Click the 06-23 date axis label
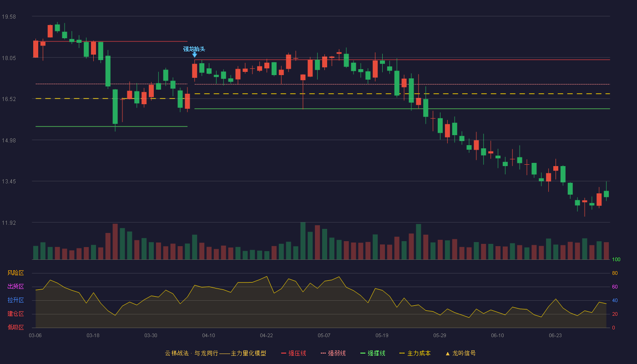This screenshot has height=364, width=637. tap(555, 335)
